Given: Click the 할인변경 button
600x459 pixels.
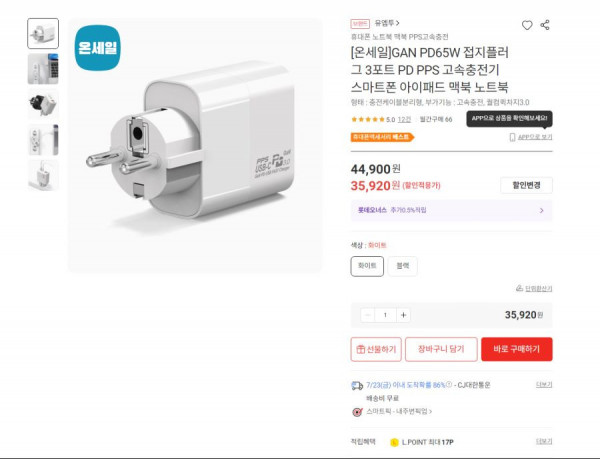Looking at the screenshot, I should point(526,186).
